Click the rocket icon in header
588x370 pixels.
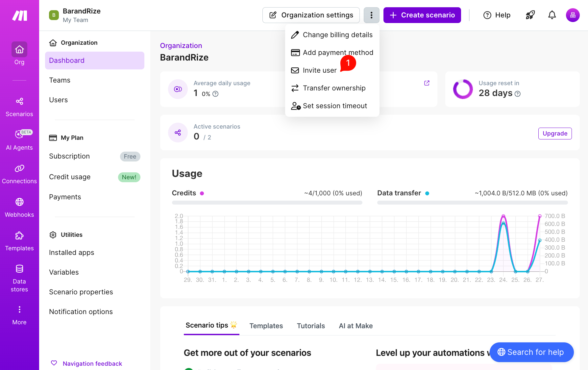530,15
